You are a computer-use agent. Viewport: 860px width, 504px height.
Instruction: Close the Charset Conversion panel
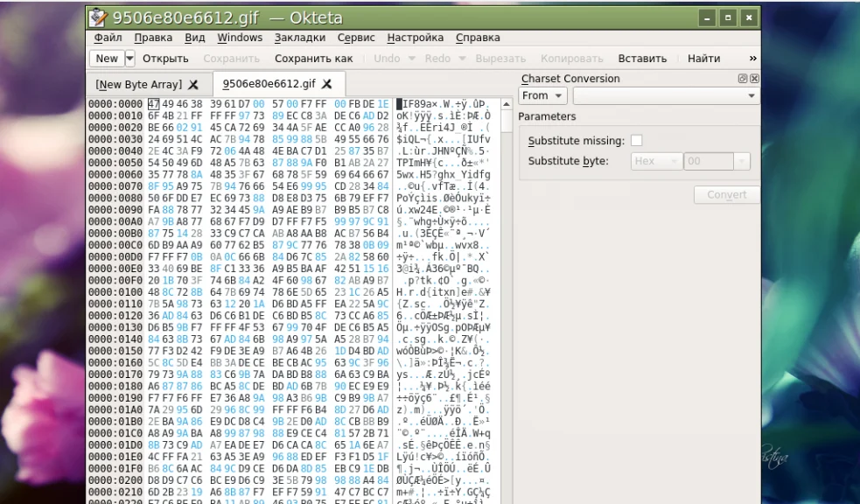pyautogui.click(x=755, y=79)
